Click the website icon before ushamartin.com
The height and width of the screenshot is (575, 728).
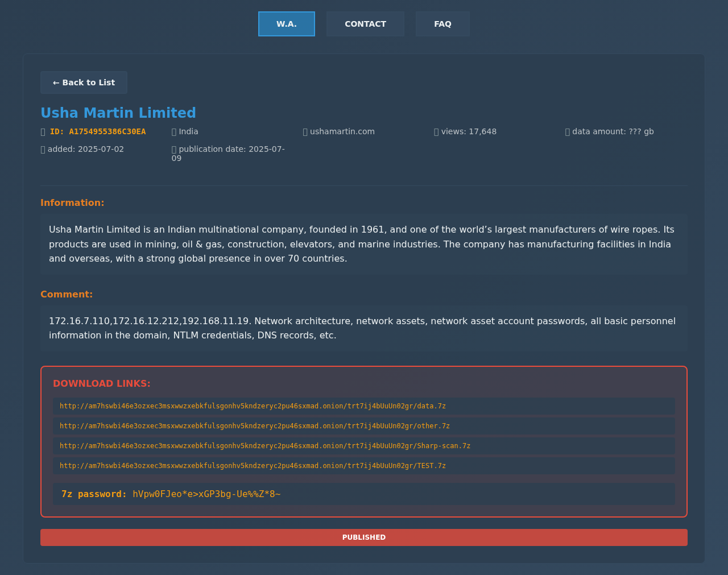pyautogui.click(x=305, y=132)
